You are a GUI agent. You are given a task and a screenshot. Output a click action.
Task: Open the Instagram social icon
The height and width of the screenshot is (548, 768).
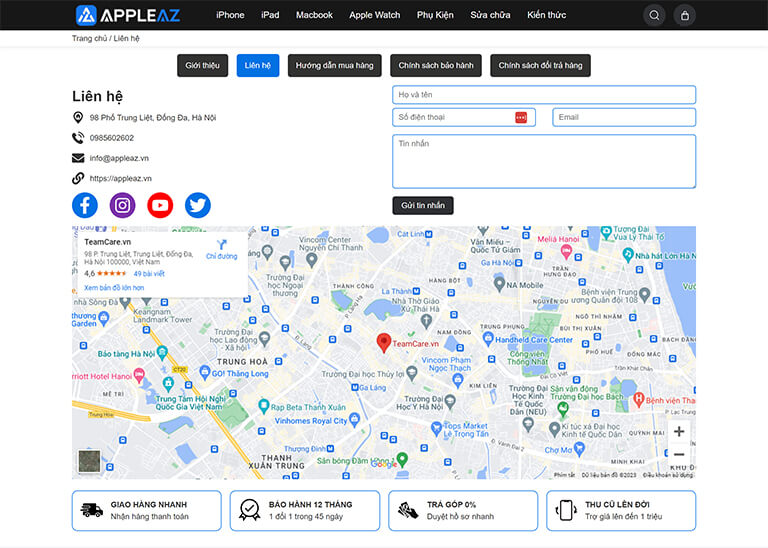click(x=122, y=205)
